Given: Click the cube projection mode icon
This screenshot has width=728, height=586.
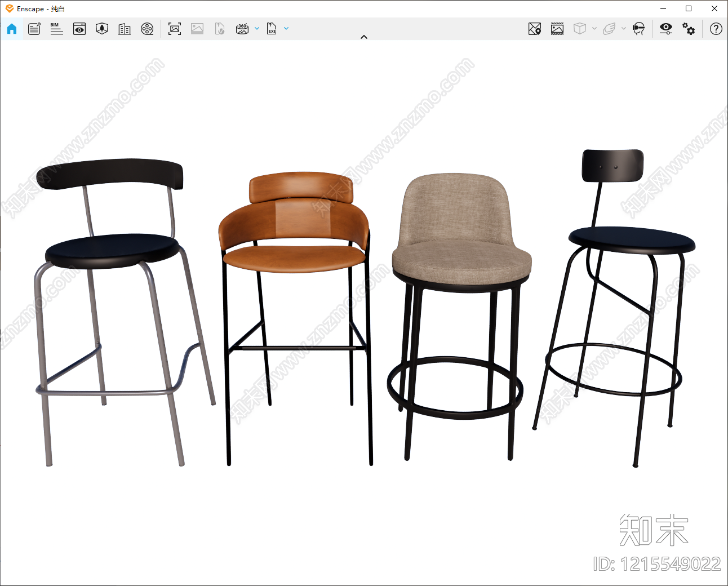Looking at the screenshot, I should point(580,29).
